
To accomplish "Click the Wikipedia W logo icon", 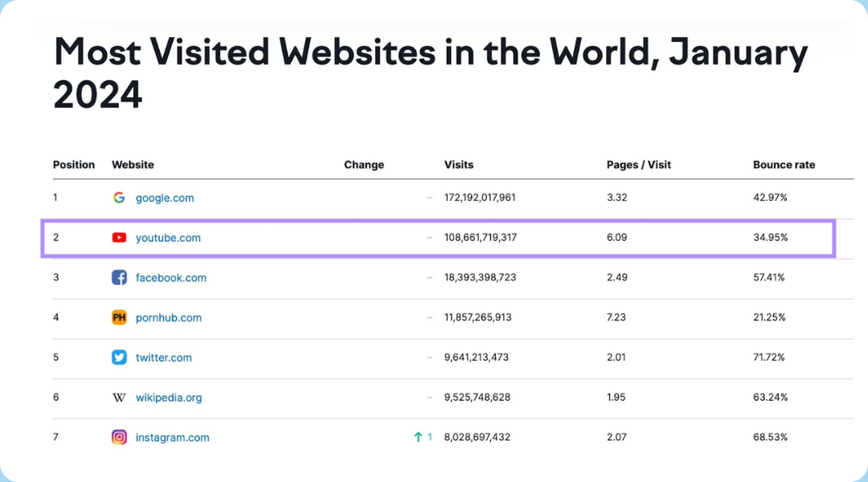I will click(119, 398).
